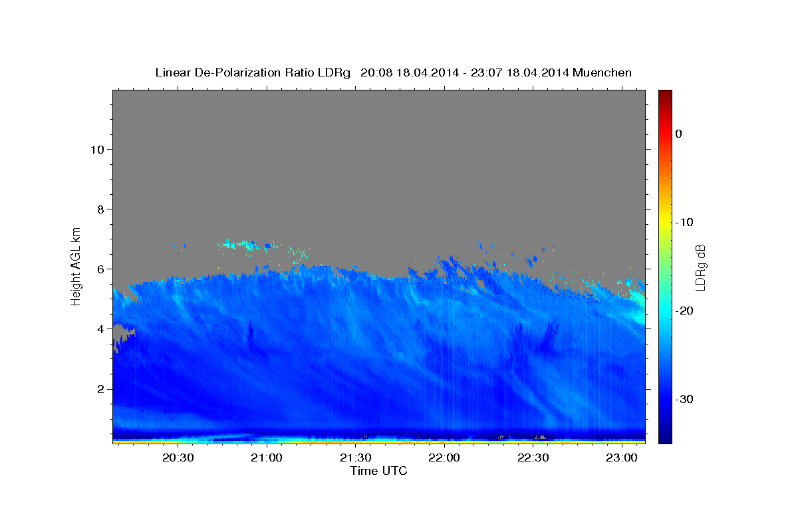Image resolution: width=798 pixels, height=532 pixels.
Task: Click the 0 dB colorbar tick label
Action: click(x=678, y=134)
